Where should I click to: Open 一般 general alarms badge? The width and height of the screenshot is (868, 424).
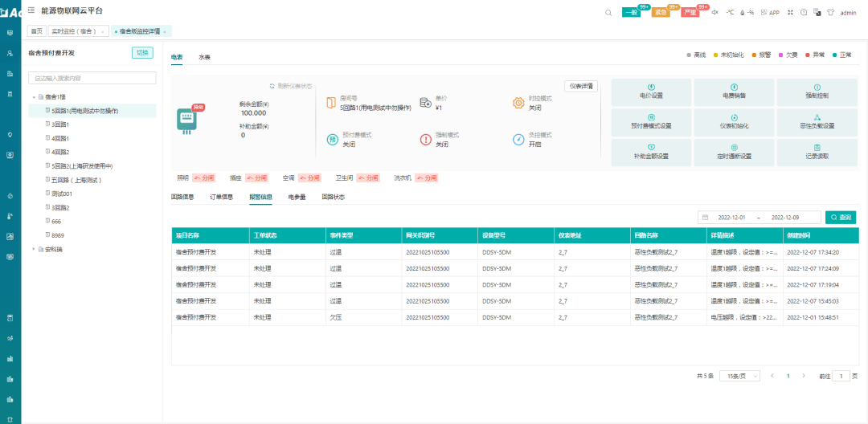(631, 12)
